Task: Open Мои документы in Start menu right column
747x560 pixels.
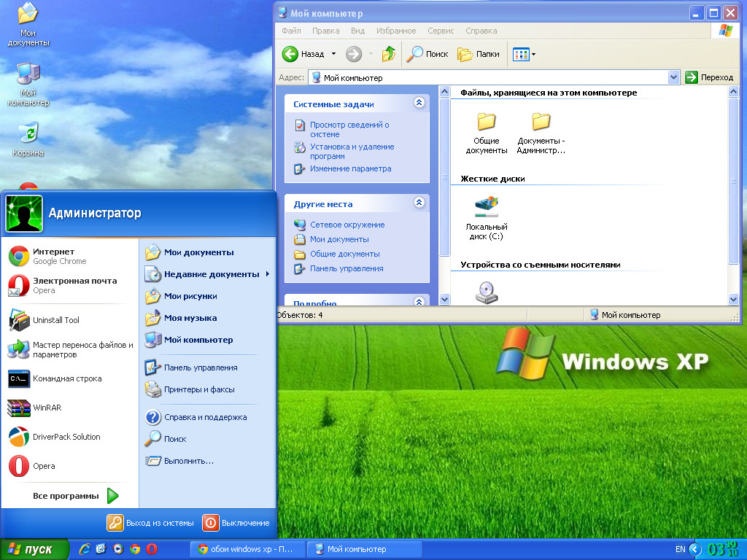Action: coord(207,252)
